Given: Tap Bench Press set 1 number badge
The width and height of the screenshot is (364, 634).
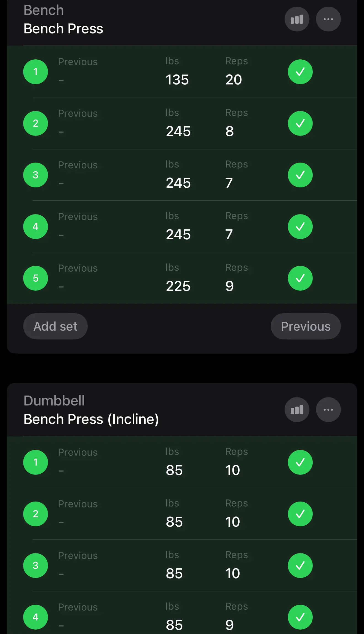Looking at the screenshot, I should (36, 72).
